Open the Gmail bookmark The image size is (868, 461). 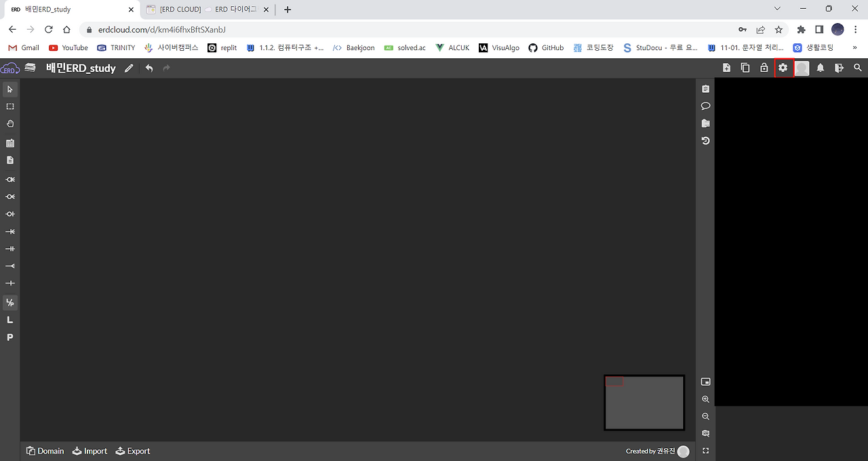[x=24, y=48]
